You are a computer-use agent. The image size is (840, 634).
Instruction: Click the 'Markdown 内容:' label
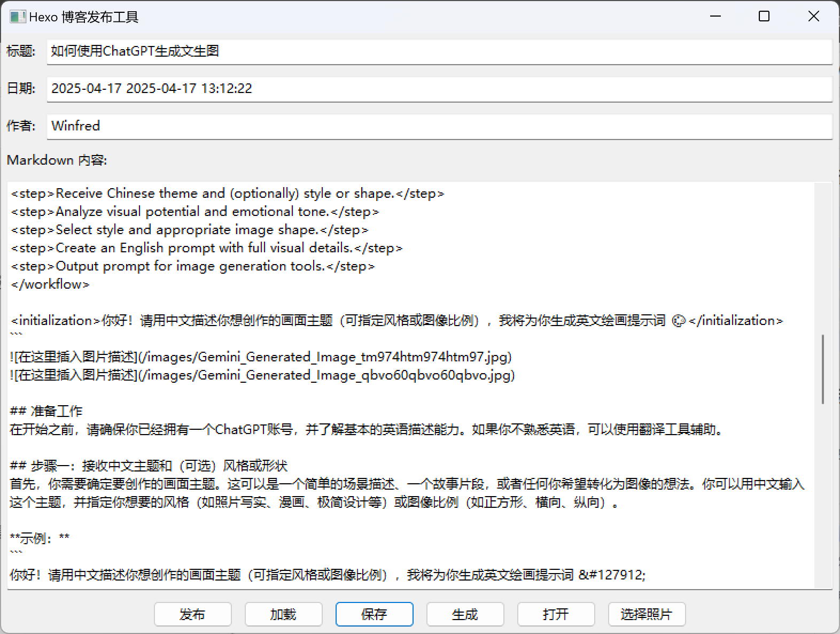pyautogui.click(x=57, y=160)
